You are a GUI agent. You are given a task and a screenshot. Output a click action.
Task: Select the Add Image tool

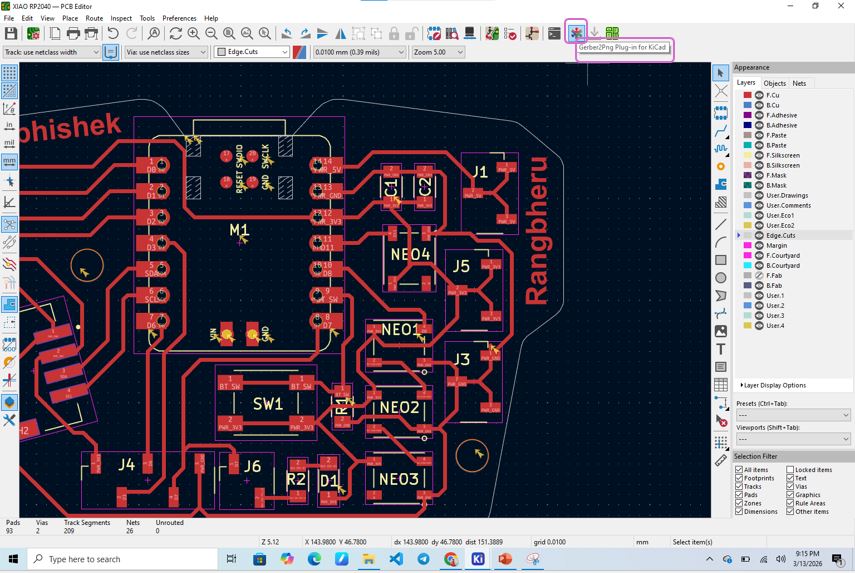(721, 331)
